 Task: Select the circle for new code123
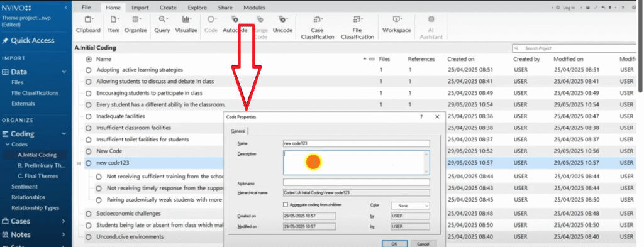click(x=88, y=163)
